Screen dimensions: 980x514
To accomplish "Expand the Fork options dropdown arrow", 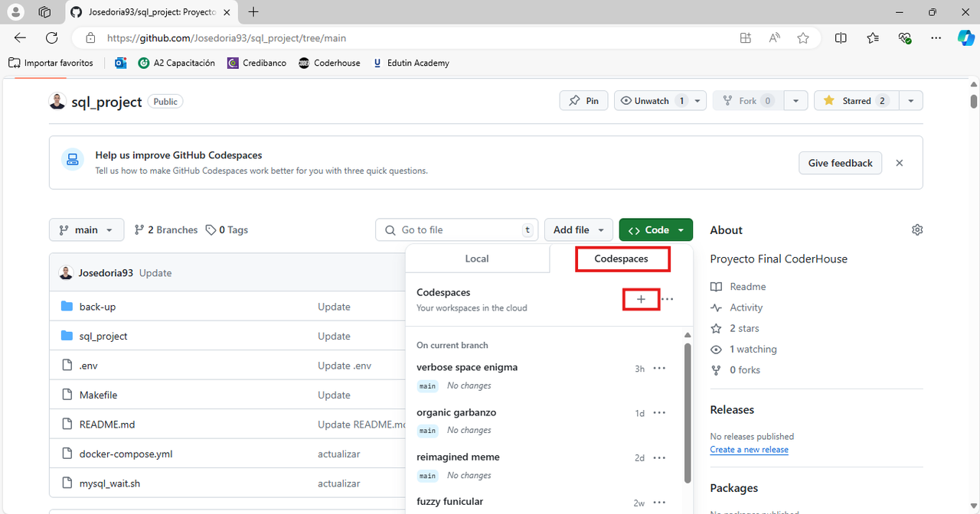I will [x=796, y=101].
